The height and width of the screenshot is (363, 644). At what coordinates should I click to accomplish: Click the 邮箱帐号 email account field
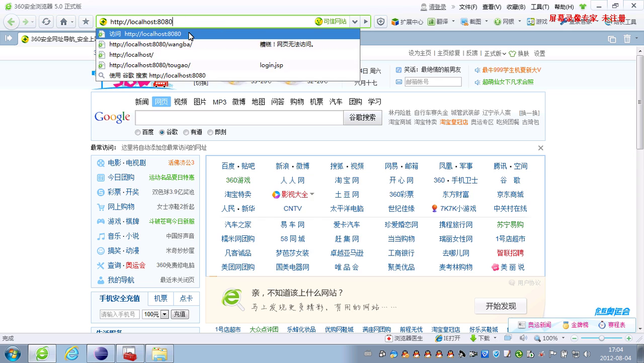(433, 81)
